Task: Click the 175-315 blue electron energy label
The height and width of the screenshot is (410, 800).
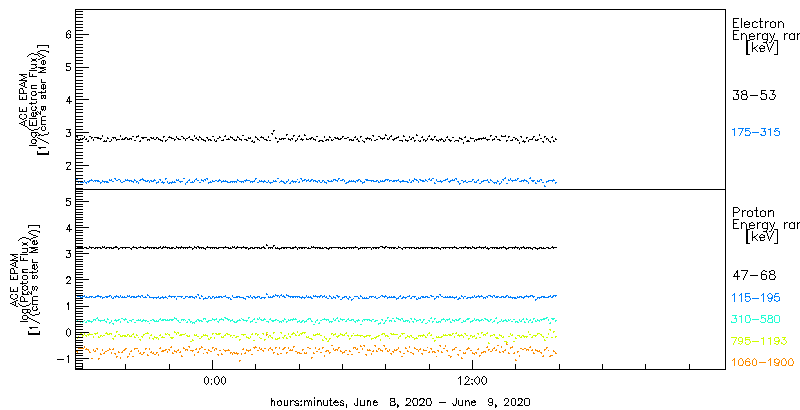Action: 756,133
